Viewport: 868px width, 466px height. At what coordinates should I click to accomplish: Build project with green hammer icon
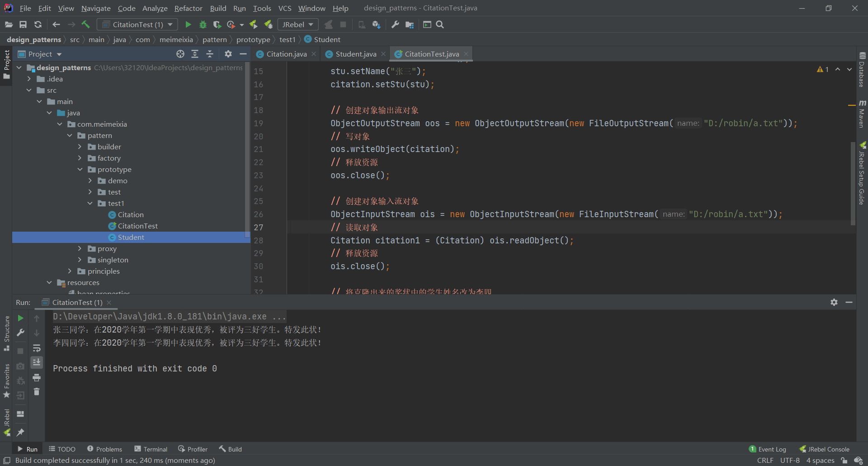pos(85,24)
